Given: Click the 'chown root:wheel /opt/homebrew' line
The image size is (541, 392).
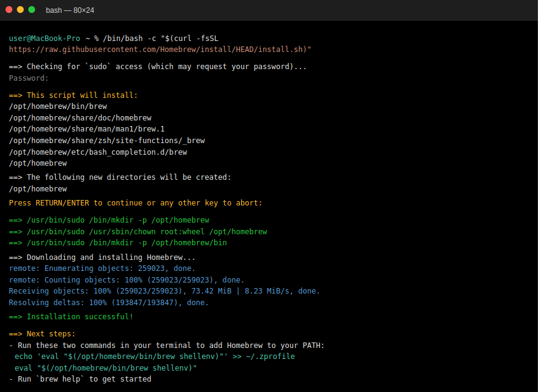Looking at the screenshot, I should pyautogui.click(x=138, y=232).
